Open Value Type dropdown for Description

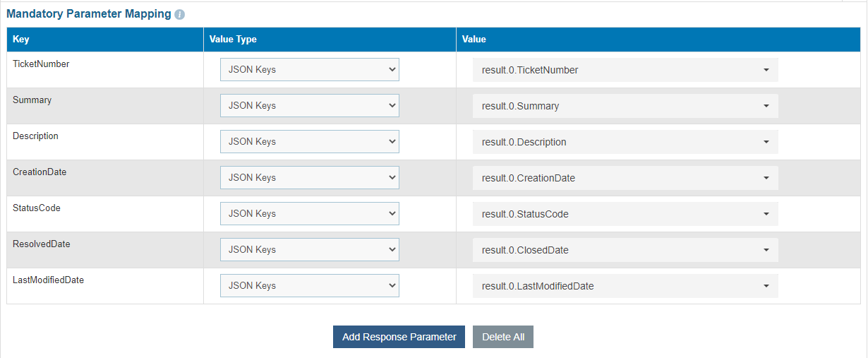point(309,142)
